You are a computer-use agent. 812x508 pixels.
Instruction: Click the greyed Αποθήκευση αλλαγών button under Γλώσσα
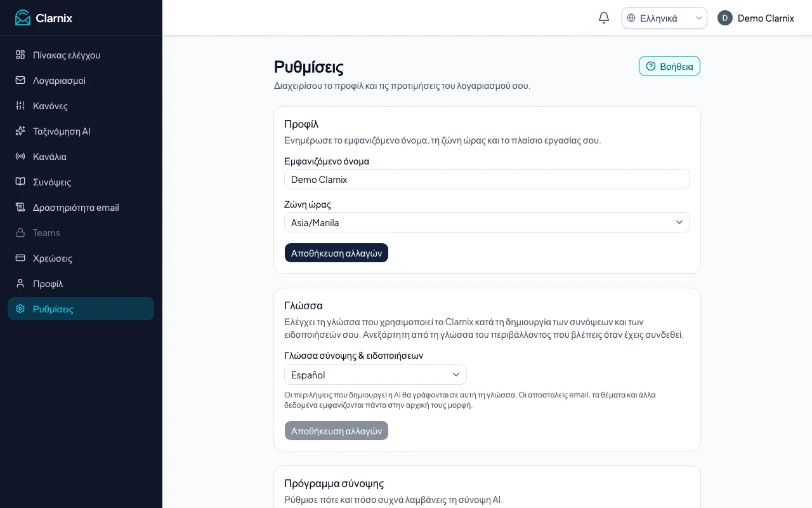336,431
